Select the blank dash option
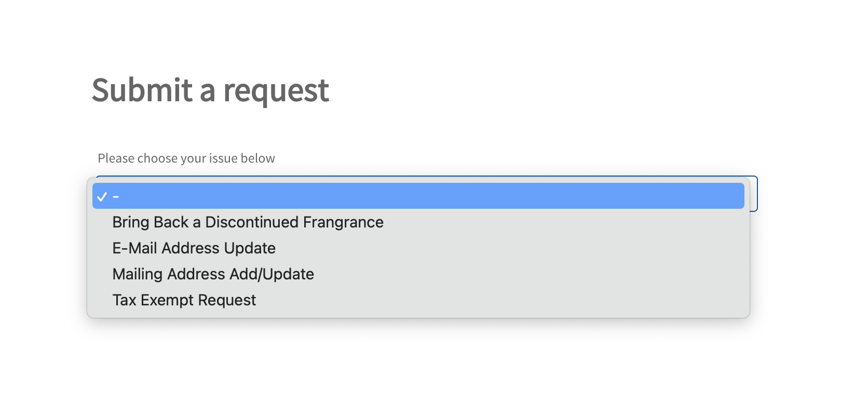Viewport: 868px width, 403px height. click(116, 196)
